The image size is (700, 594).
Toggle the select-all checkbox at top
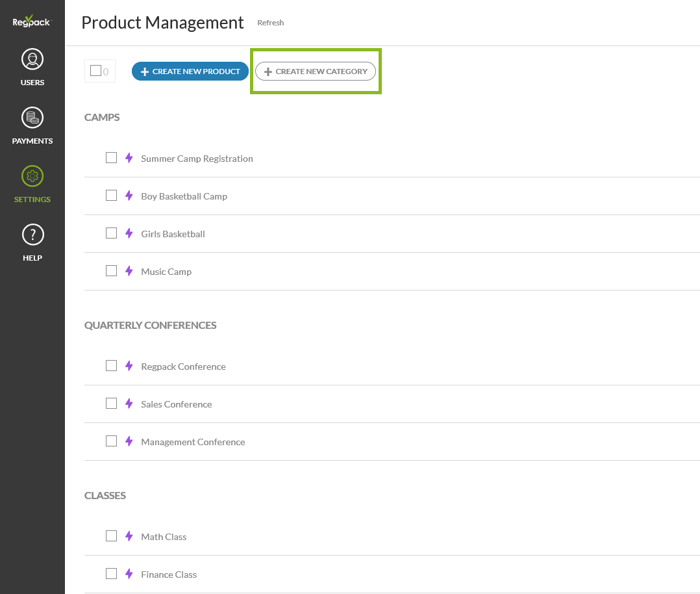point(95,71)
